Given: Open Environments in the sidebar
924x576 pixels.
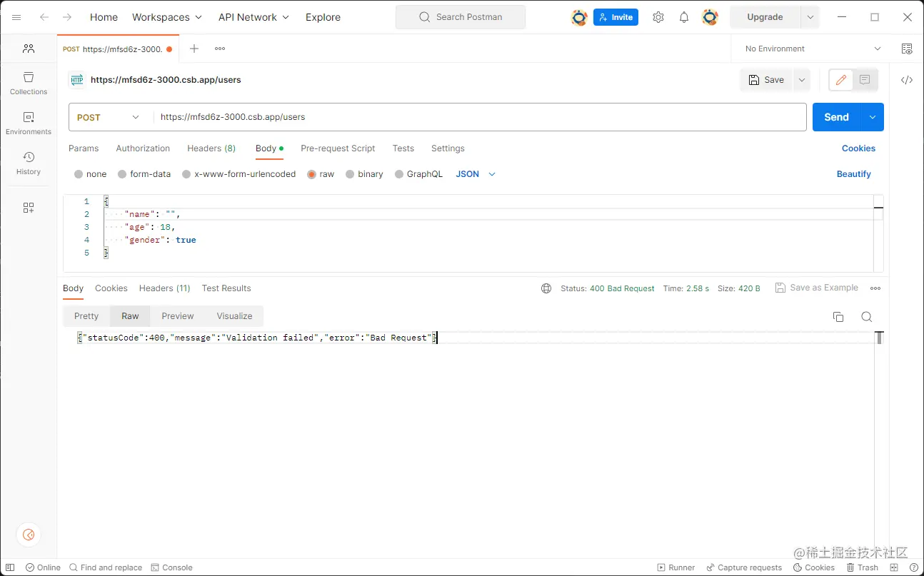Looking at the screenshot, I should click(29, 123).
